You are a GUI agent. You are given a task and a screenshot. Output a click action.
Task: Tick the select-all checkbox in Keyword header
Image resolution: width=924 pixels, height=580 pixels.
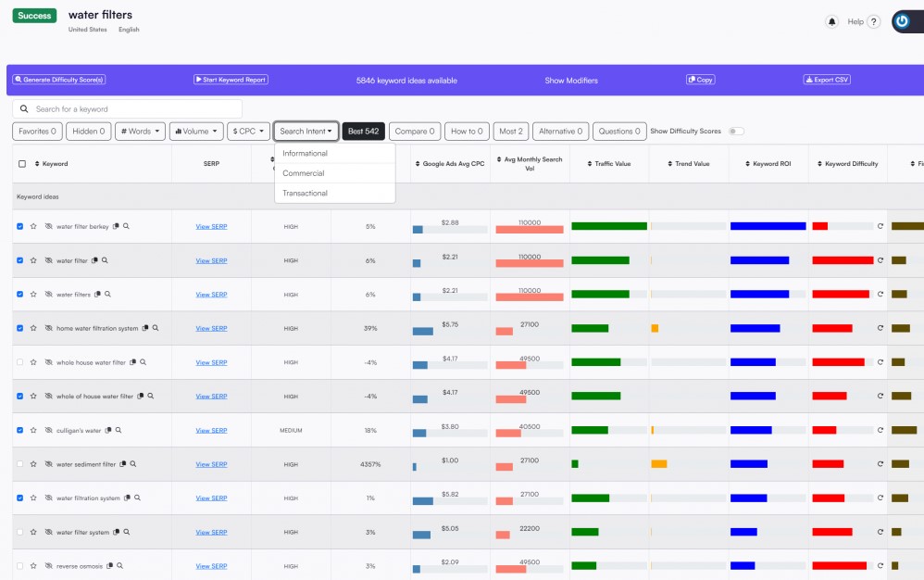[22, 164]
